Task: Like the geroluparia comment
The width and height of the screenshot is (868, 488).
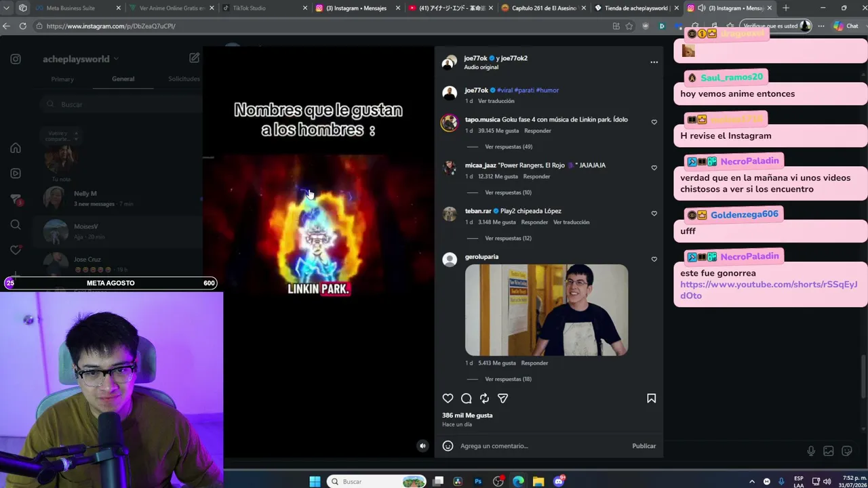Action: [654, 259]
